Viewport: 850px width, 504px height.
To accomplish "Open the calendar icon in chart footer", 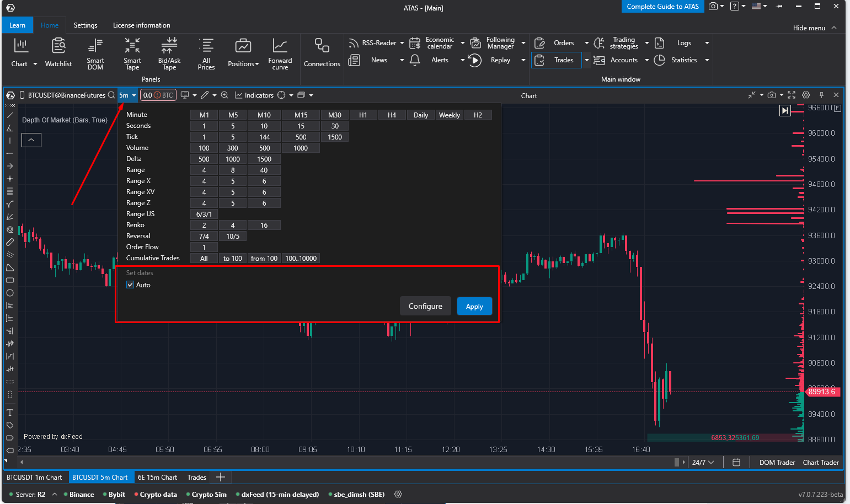I will (736, 462).
